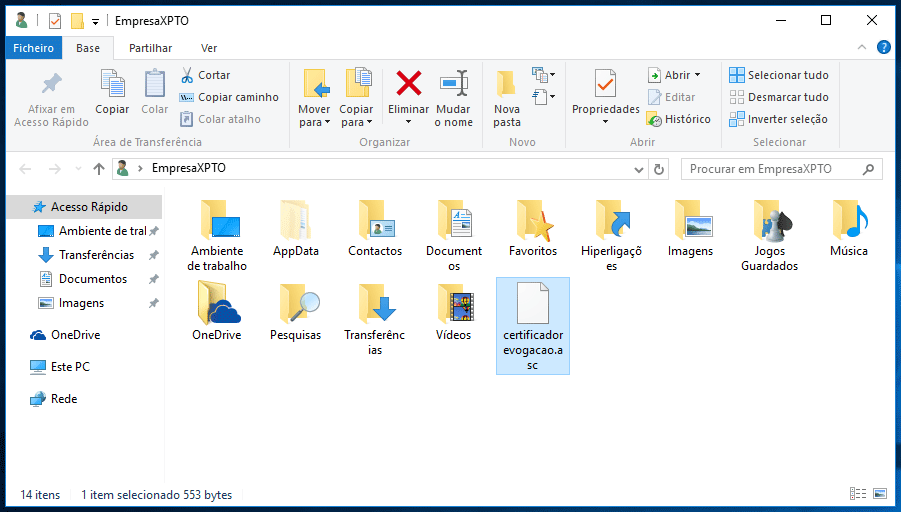
Task: Select the OneDrive folder in file list
Action: tap(217, 312)
